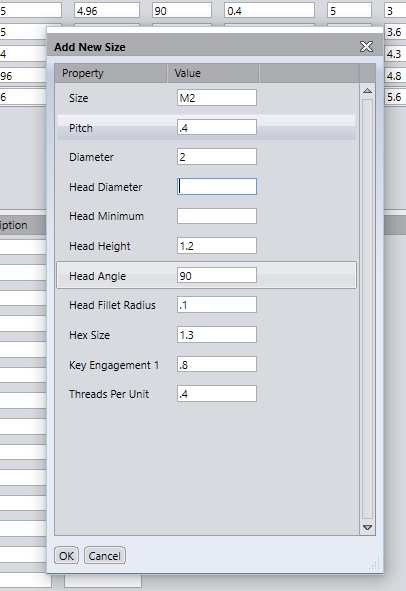The height and width of the screenshot is (591, 406).
Task: Click the empty Head Minimum field
Action: coord(217,216)
